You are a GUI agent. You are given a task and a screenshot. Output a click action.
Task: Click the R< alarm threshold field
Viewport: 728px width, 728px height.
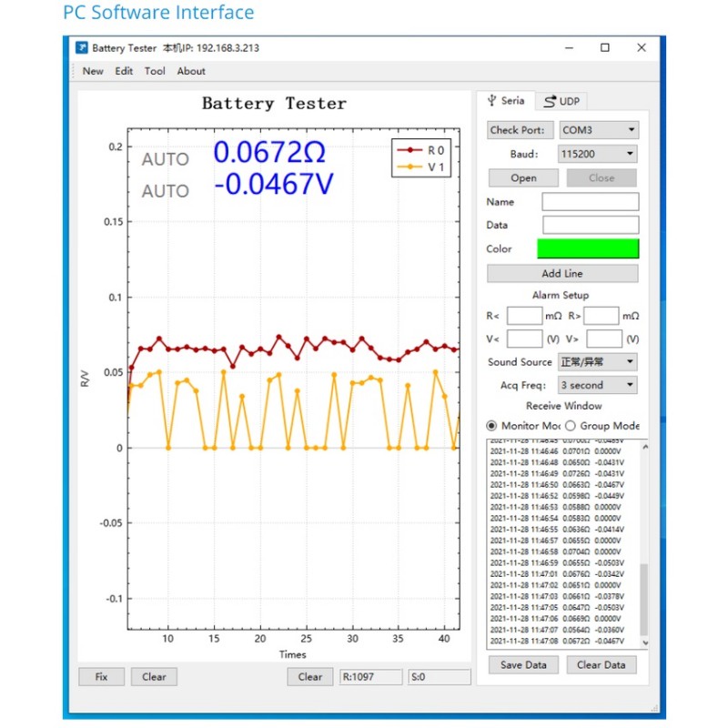pos(524,316)
